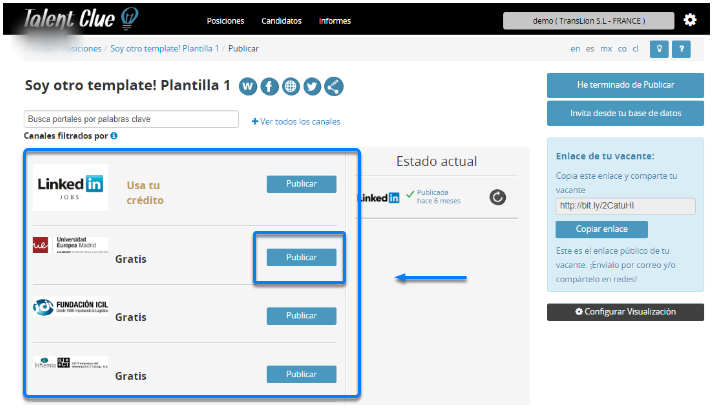The image size is (713, 408).
Task: Switch language to mx
Action: (606, 49)
